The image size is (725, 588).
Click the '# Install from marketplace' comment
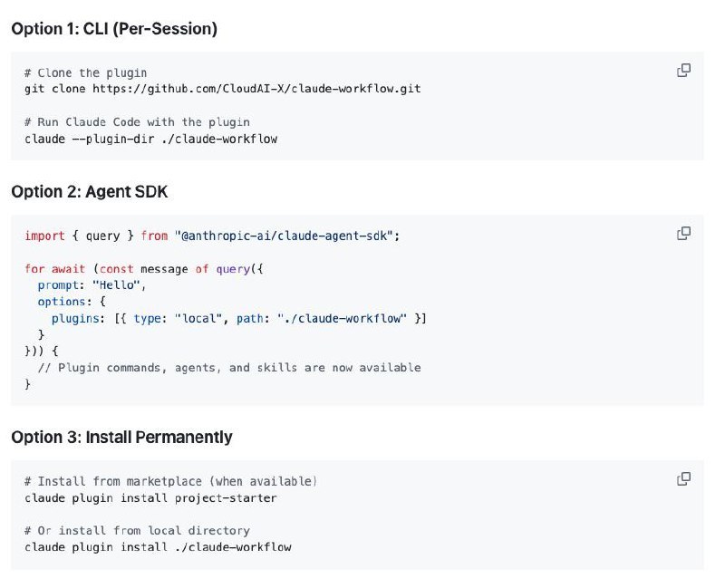(x=170, y=481)
